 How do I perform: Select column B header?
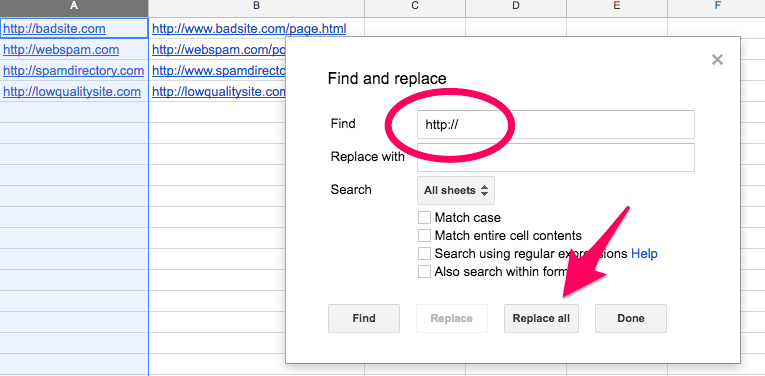[x=257, y=6]
